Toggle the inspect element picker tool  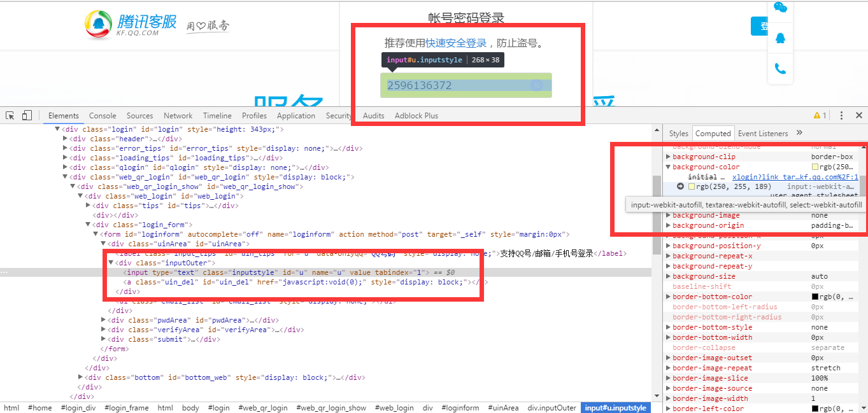coord(9,115)
